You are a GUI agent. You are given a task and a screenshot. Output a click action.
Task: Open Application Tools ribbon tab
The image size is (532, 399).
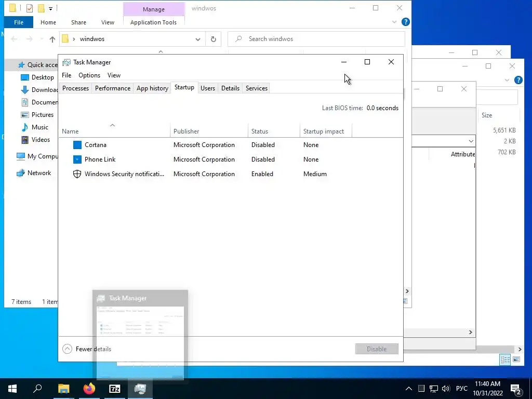[153, 22]
